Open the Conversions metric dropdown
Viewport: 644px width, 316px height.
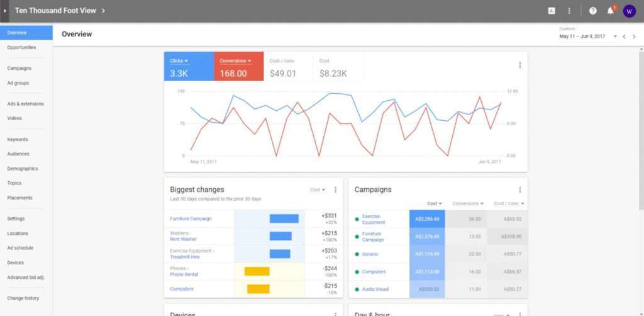(235, 61)
